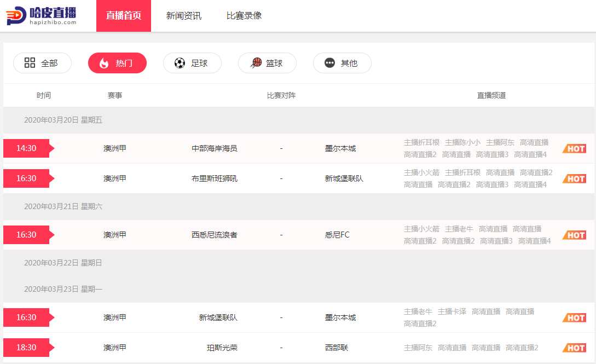Image resolution: width=596 pixels, height=364 pixels.
Task: Click 墨尔本城 in the 14:30 match
Action: click(x=340, y=148)
